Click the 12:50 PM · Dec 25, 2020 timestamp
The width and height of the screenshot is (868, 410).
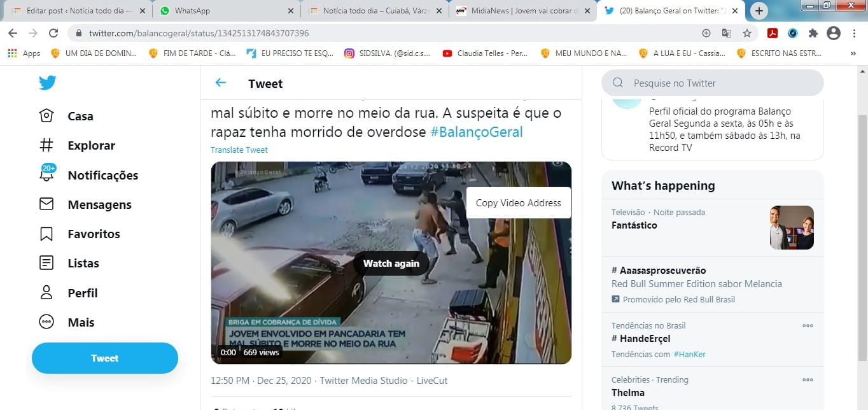(262, 381)
